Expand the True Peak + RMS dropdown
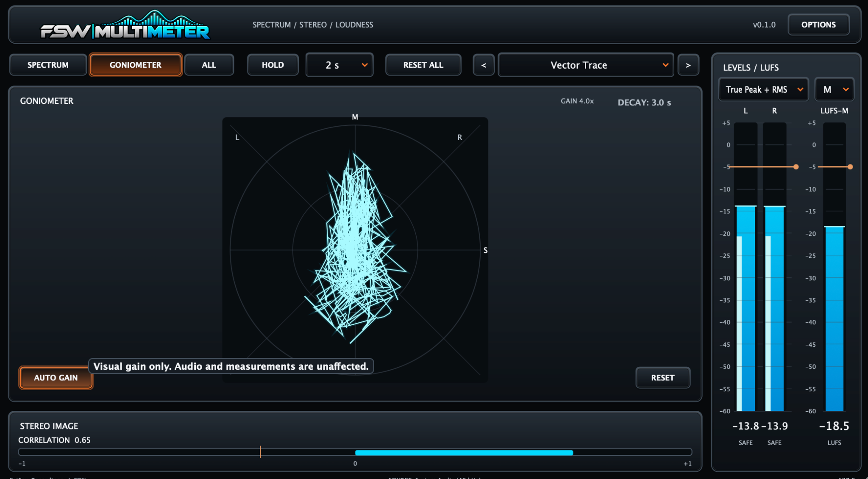This screenshot has width=868, height=479. click(x=764, y=89)
